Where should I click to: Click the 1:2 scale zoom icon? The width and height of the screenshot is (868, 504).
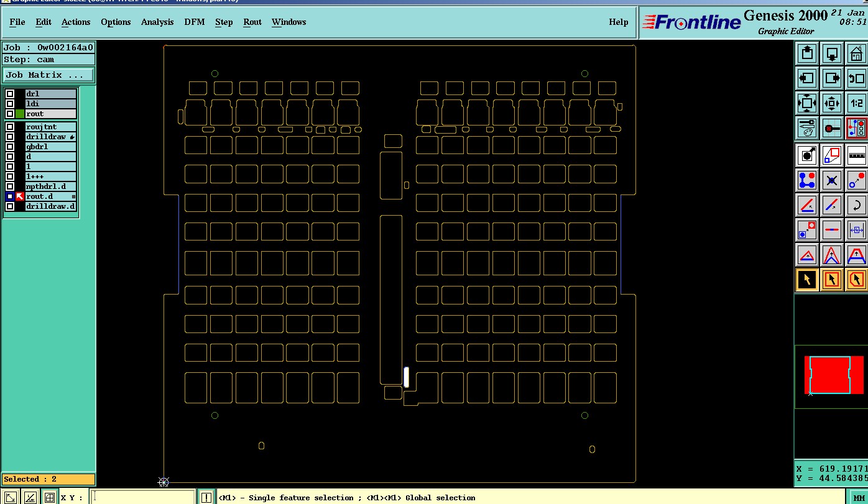[x=856, y=103]
